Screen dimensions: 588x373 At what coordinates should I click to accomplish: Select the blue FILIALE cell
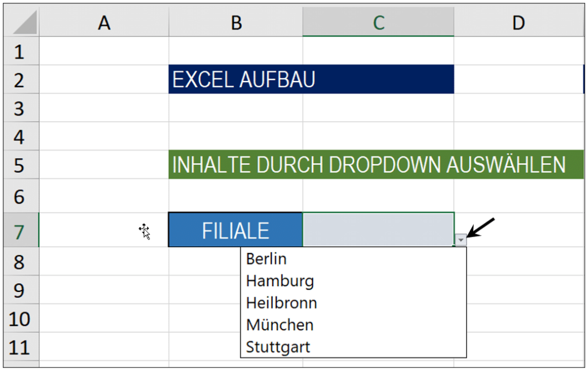pos(235,230)
